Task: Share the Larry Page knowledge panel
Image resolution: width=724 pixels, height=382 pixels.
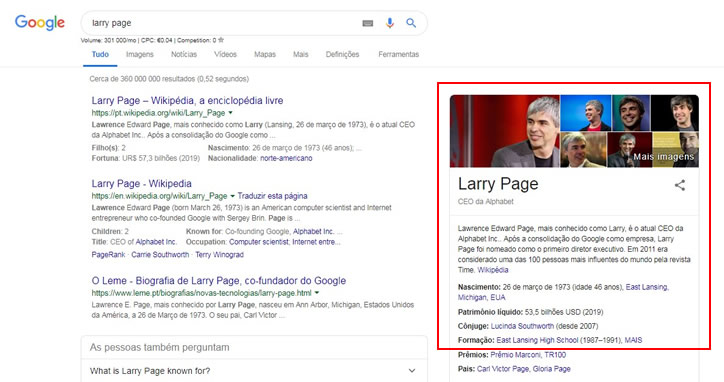Action: pos(680,185)
